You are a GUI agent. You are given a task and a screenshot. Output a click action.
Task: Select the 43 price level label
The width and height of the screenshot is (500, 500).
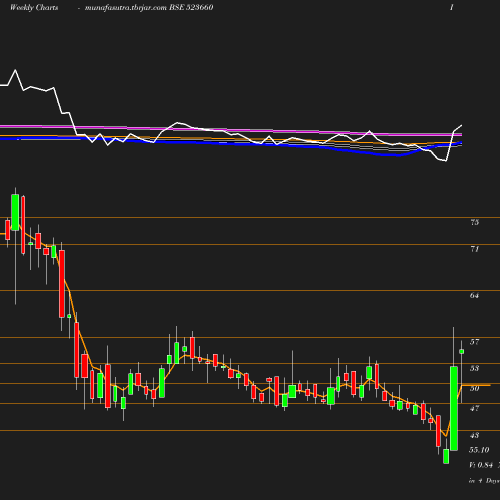coord(475,435)
